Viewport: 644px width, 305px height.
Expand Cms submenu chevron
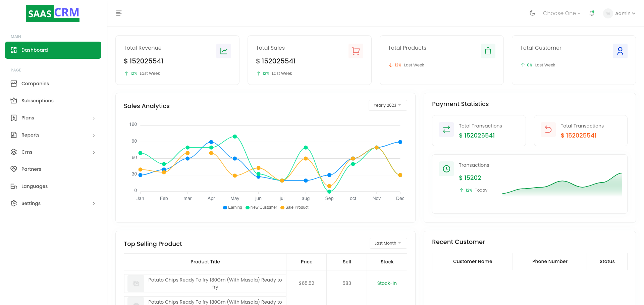click(94, 152)
